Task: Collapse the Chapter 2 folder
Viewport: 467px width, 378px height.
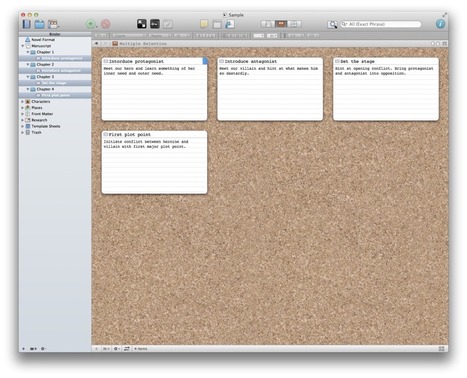Action: 28,64
